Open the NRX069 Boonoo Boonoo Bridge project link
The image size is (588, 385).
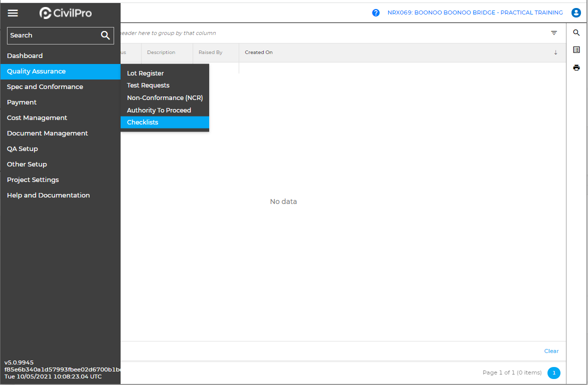click(475, 13)
